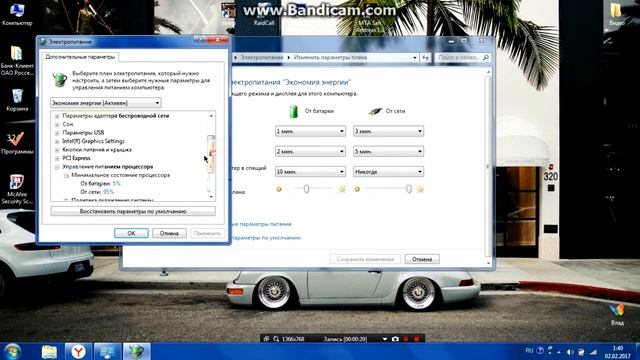Adjust the battery brightness slider
This screenshot has height=360, width=640.
click(x=306, y=189)
